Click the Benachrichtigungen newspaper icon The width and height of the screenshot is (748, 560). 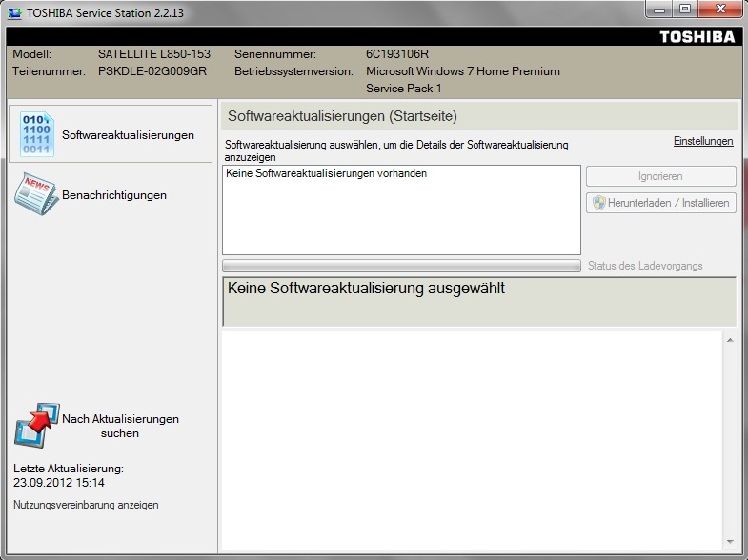point(37,194)
